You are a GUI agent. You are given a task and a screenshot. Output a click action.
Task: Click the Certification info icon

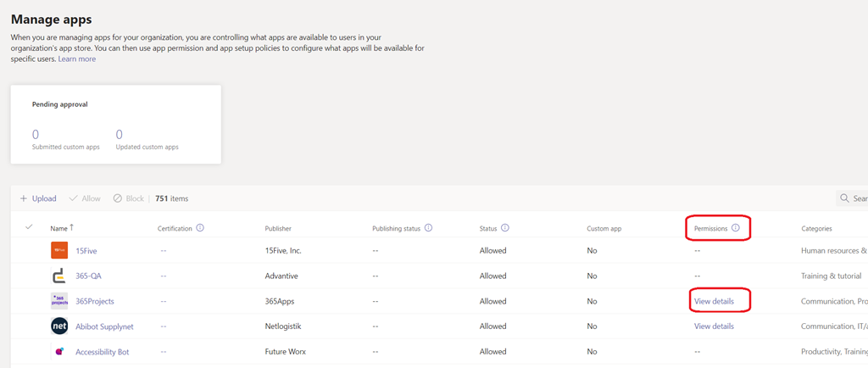(200, 228)
